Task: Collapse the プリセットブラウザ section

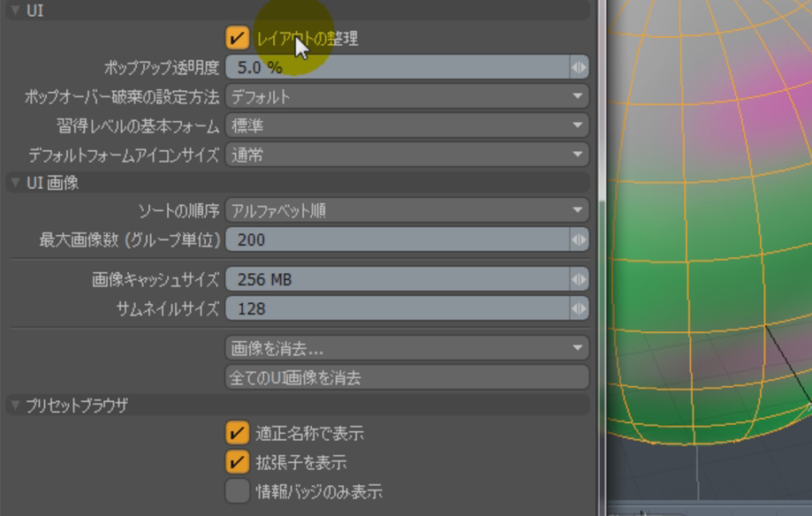Action: 15,406
